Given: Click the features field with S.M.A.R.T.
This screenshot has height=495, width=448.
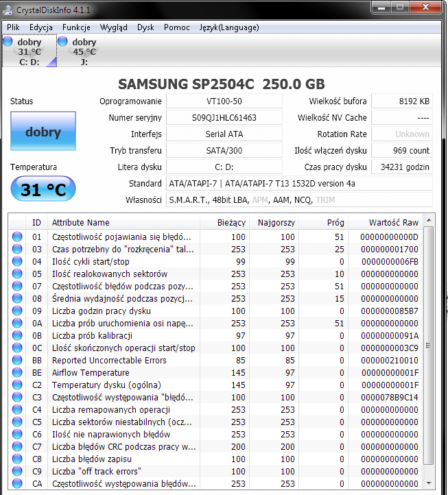Looking at the screenshot, I should pyautogui.click(x=299, y=200).
